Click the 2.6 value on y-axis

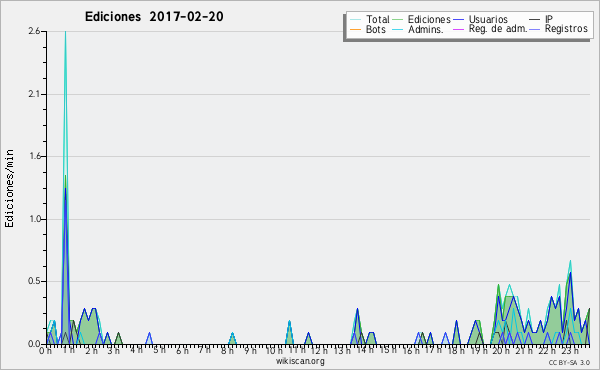(34, 31)
